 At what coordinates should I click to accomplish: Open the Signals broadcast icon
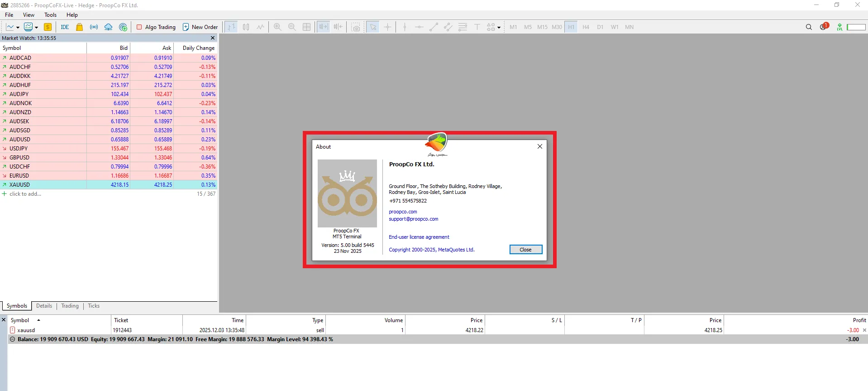coord(94,27)
